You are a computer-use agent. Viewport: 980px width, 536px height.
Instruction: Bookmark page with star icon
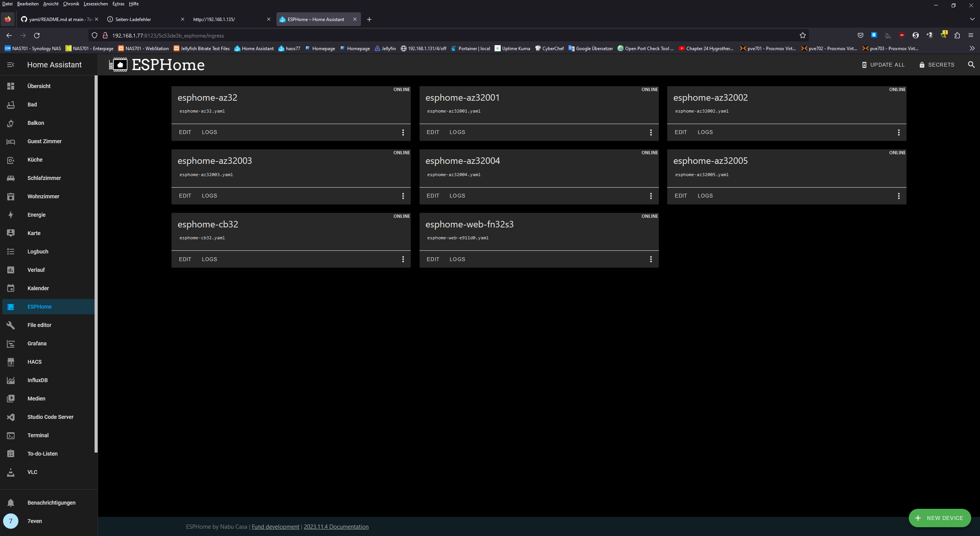803,36
